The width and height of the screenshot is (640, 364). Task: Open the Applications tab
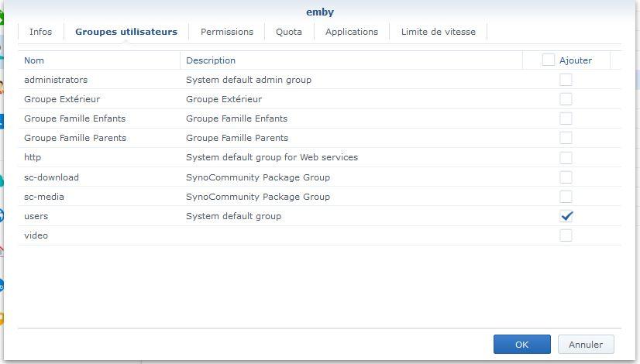352,32
